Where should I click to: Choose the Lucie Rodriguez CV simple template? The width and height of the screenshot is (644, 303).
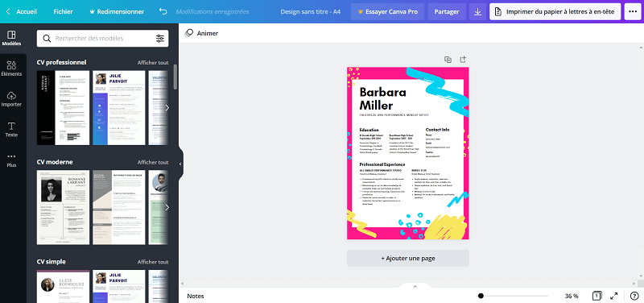(x=64, y=287)
